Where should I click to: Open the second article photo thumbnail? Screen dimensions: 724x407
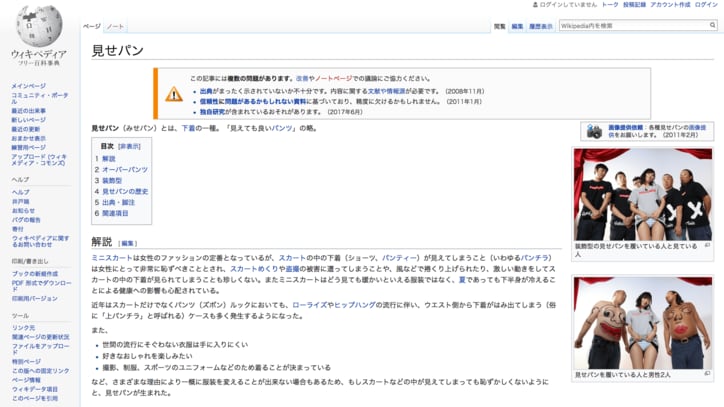point(643,323)
